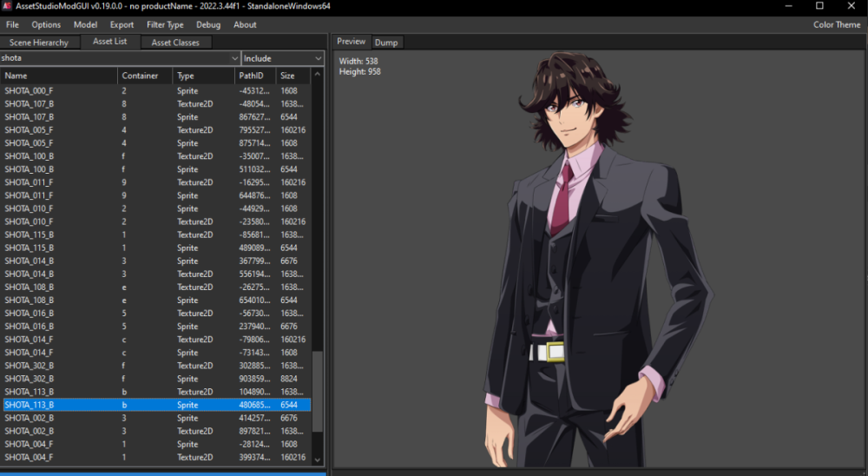Switch to the Dump tab
Viewport: 868px width, 476px height.
[x=386, y=43]
